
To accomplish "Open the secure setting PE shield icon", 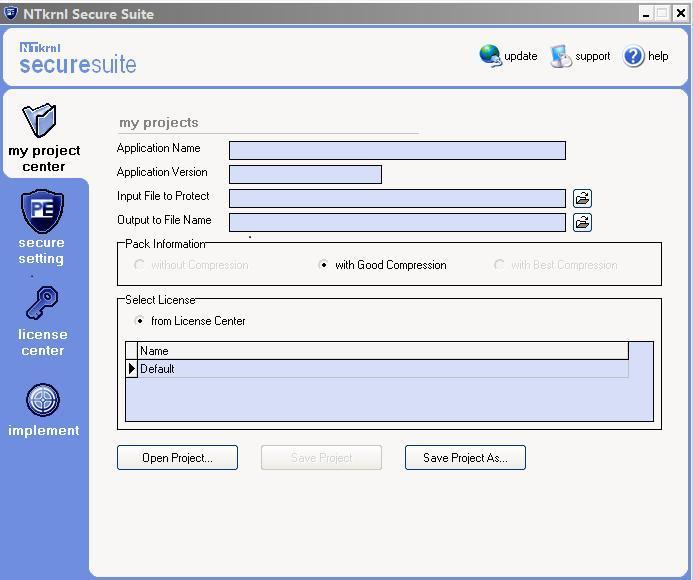I will pyautogui.click(x=42, y=211).
